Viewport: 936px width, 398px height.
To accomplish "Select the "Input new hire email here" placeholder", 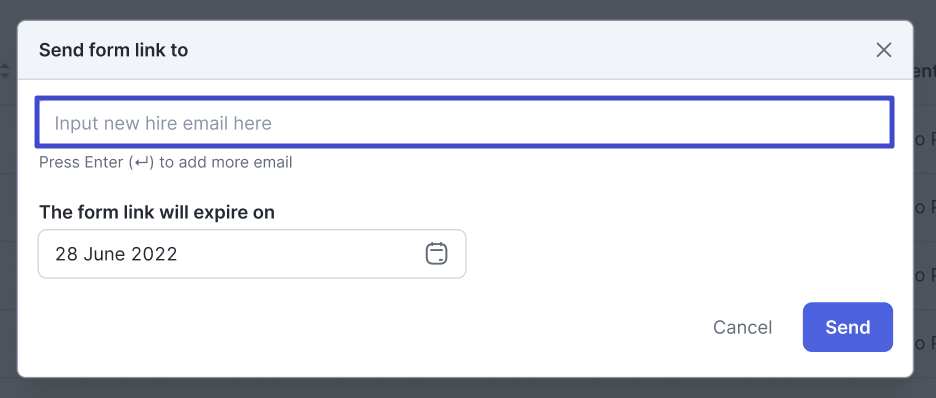I will (x=163, y=123).
